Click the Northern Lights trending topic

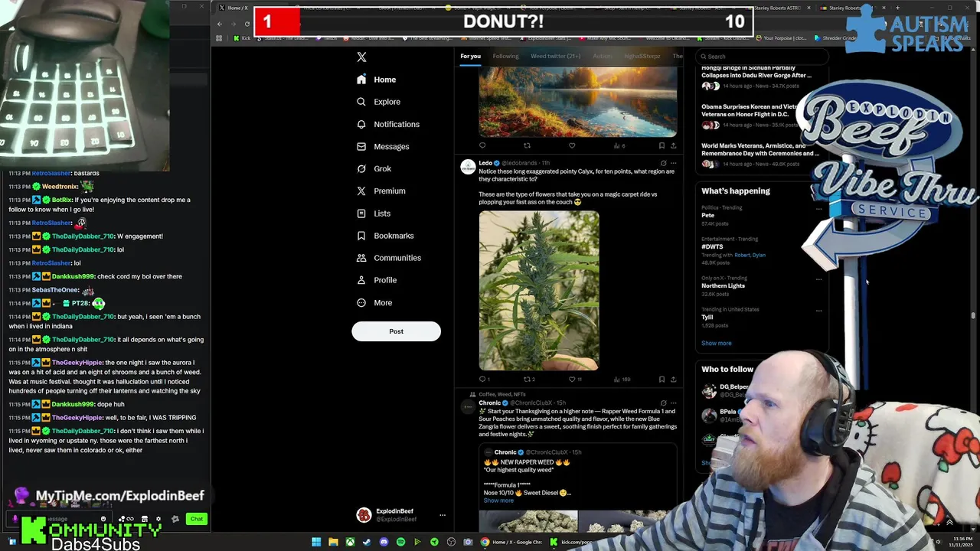coord(723,285)
